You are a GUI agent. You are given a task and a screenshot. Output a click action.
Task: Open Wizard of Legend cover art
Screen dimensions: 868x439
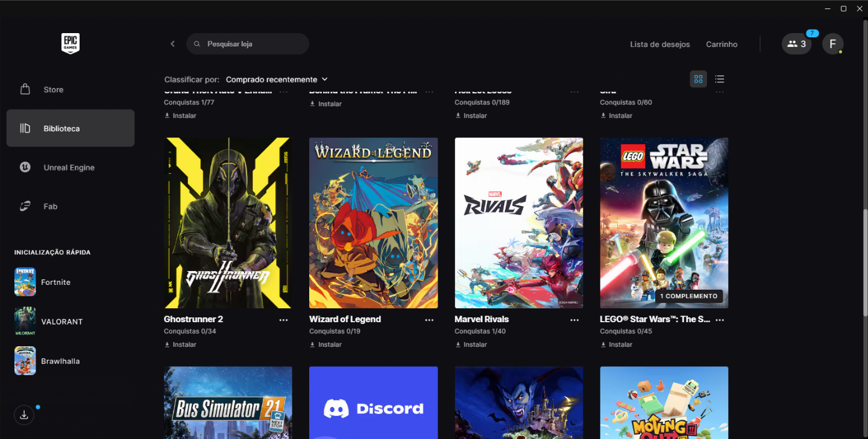[374, 223]
